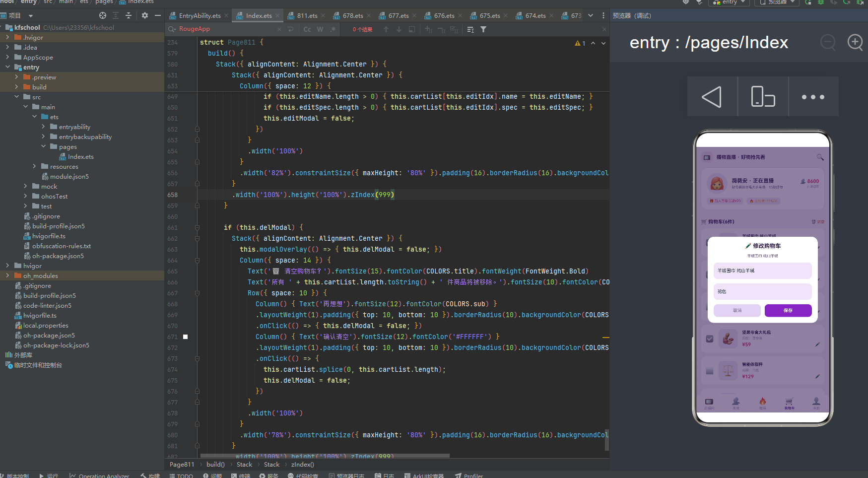Click the 羊绒围巾 name input in dialog
This screenshot has width=868, height=478.
(762, 271)
